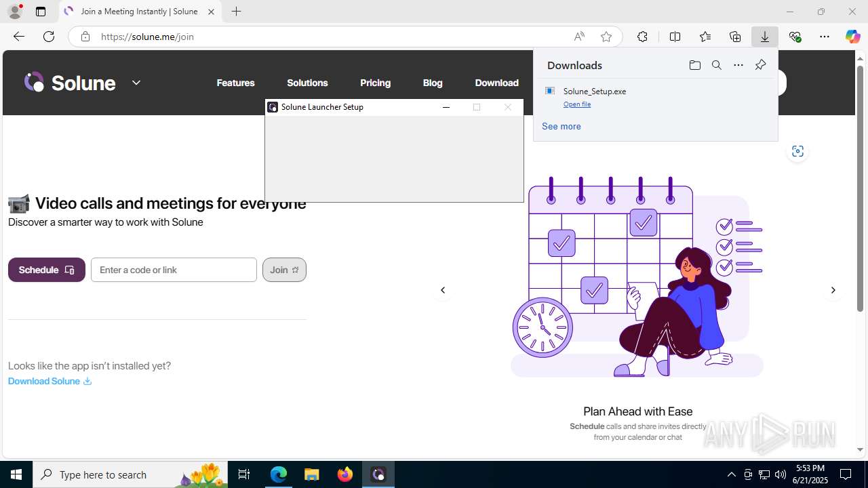
Task: Open the Solutions menu item
Action: pyautogui.click(x=307, y=83)
